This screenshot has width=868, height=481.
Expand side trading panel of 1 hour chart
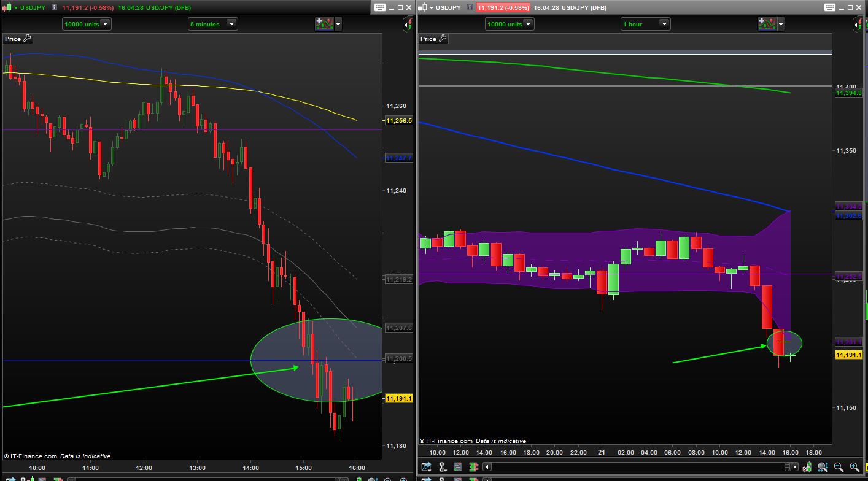[858, 25]
